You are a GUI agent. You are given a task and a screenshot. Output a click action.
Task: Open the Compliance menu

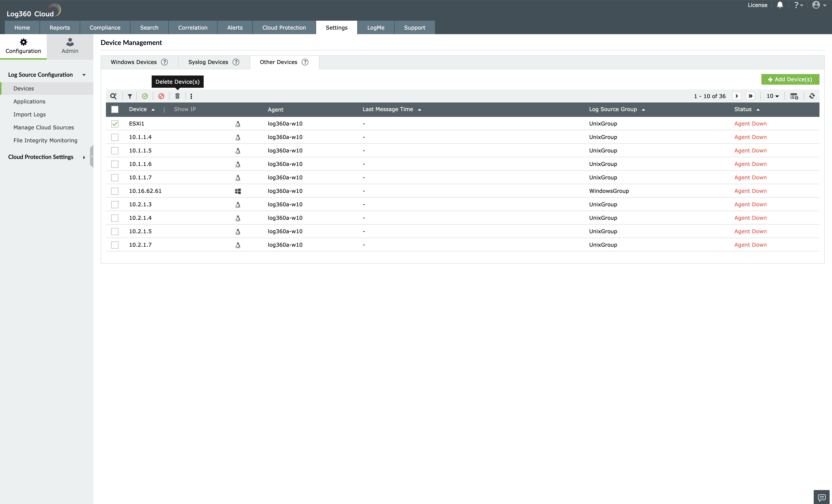(105, 27)
